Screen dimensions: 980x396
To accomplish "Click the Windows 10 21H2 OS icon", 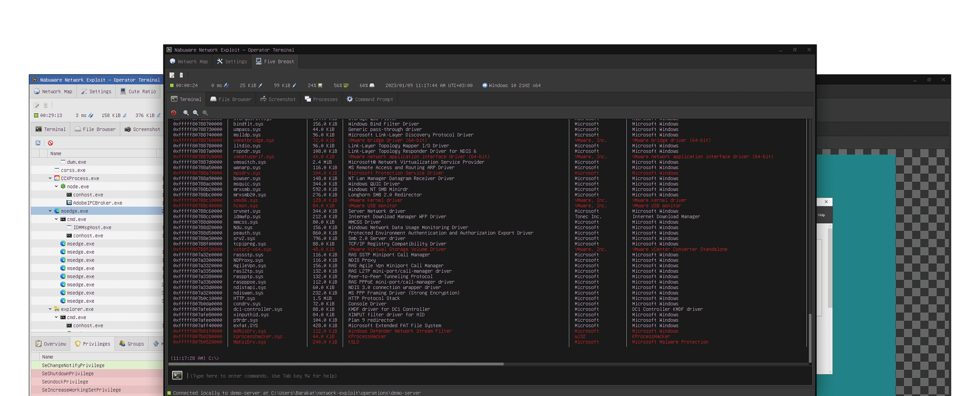I will (485, 85).
